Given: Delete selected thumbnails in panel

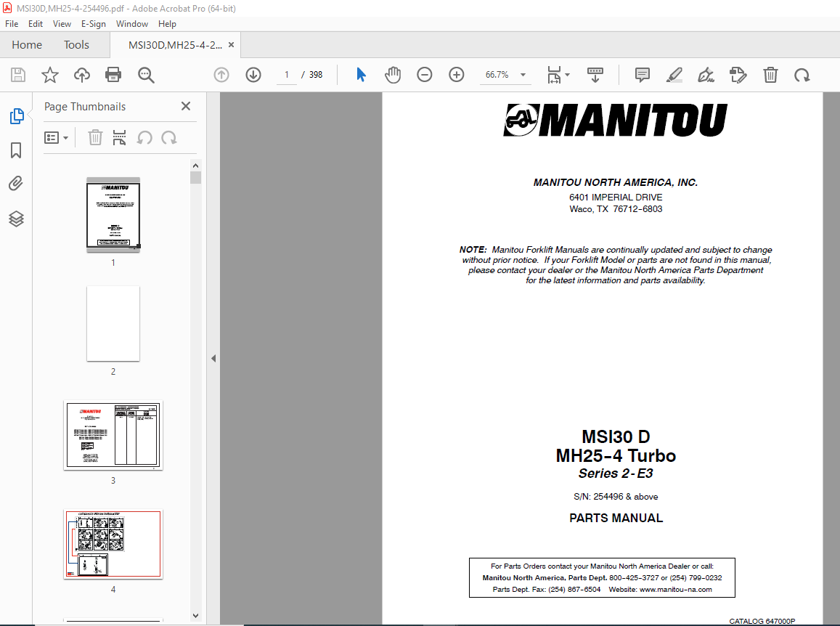Looking at the screenshot, I should pyautogui.click(x=95, y=138).
